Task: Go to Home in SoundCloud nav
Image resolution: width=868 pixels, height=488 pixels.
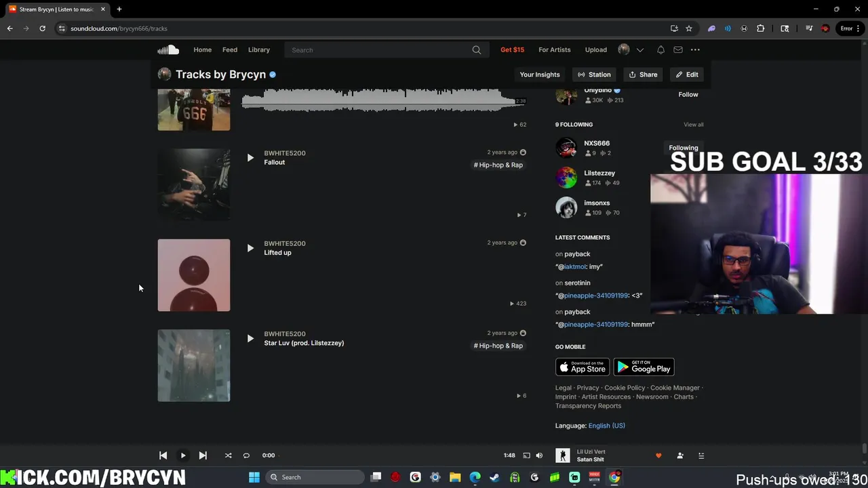Action: (202, 49)
